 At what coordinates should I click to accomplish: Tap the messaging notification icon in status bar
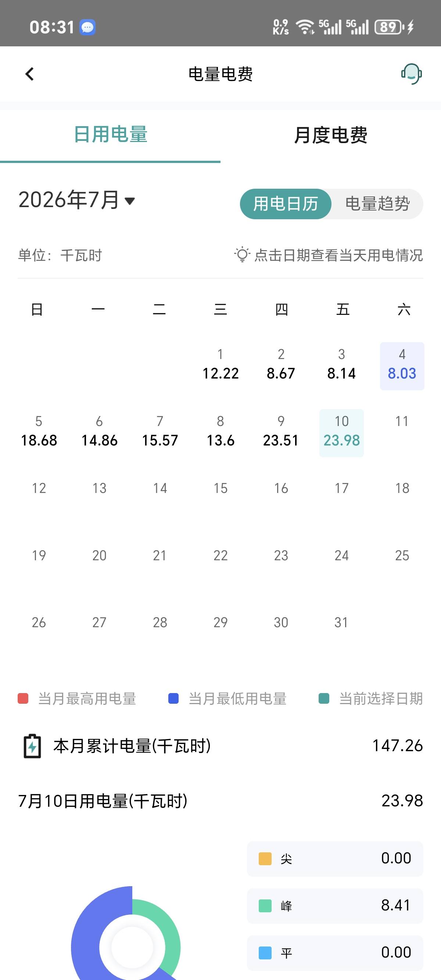coord(87,27)
